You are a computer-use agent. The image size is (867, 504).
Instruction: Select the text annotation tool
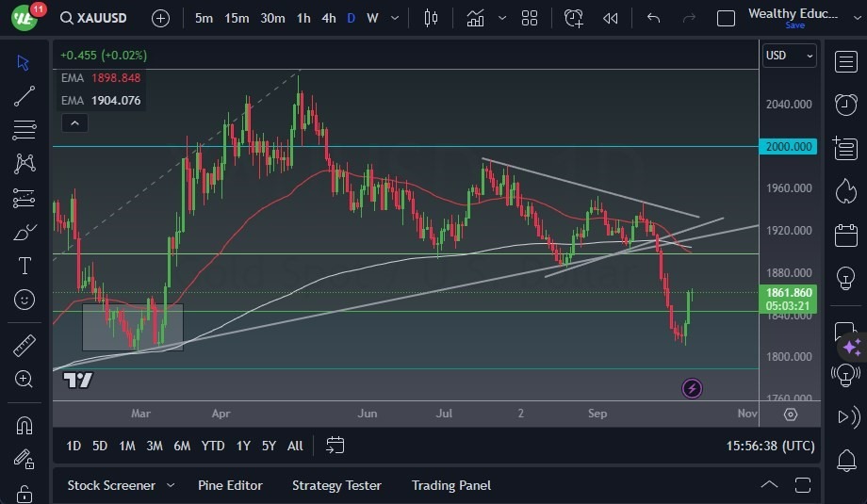point(25,266)
